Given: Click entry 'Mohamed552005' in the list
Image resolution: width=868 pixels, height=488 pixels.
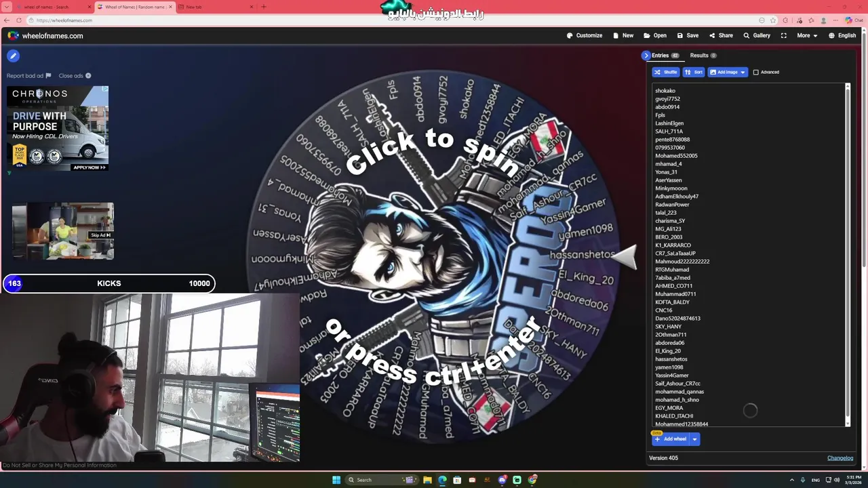Looking at the screenshot, I should [676, 156].
